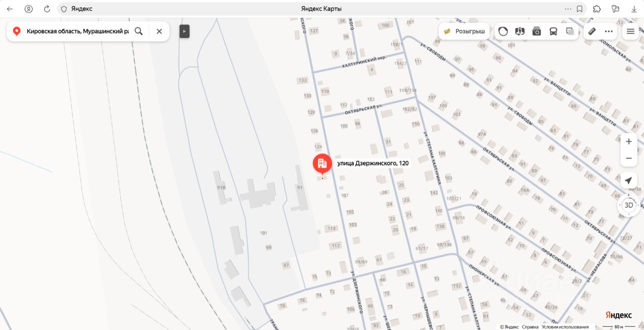Toggle 3D map view
The width and height of the screenshot is (644, 330).
628,205
